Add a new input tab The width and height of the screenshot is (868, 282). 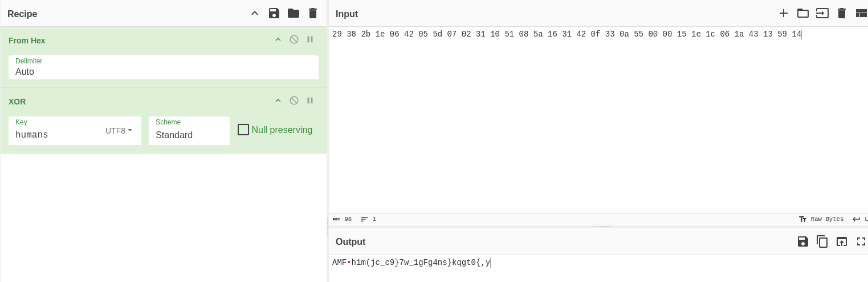tap(784, 13)
